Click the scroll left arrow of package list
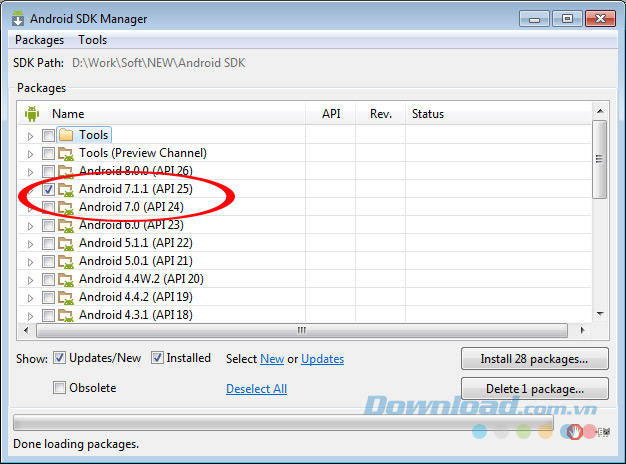 (x=26, y=331)
